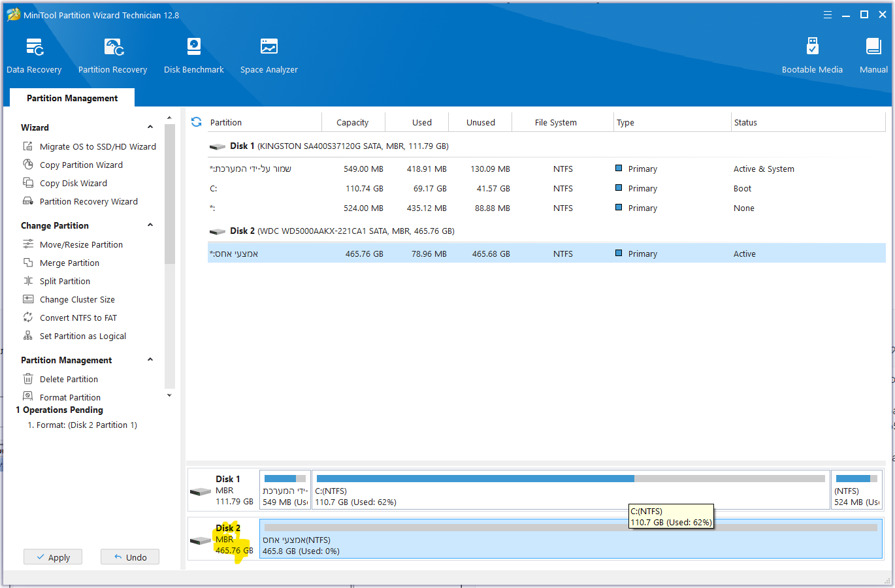Click the Change Cluster Size icon
Screen dimensions: 895x588
pyautogui.click(x=28, y=299)
